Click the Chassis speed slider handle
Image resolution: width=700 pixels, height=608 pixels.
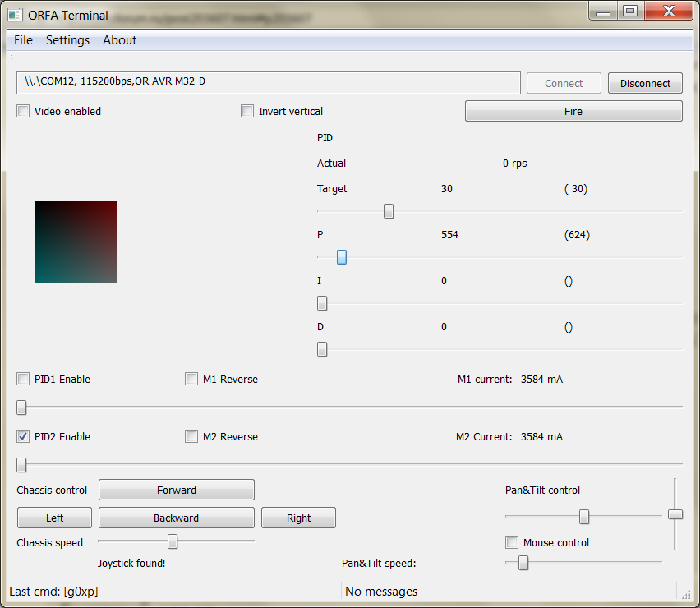pos(173,541)
